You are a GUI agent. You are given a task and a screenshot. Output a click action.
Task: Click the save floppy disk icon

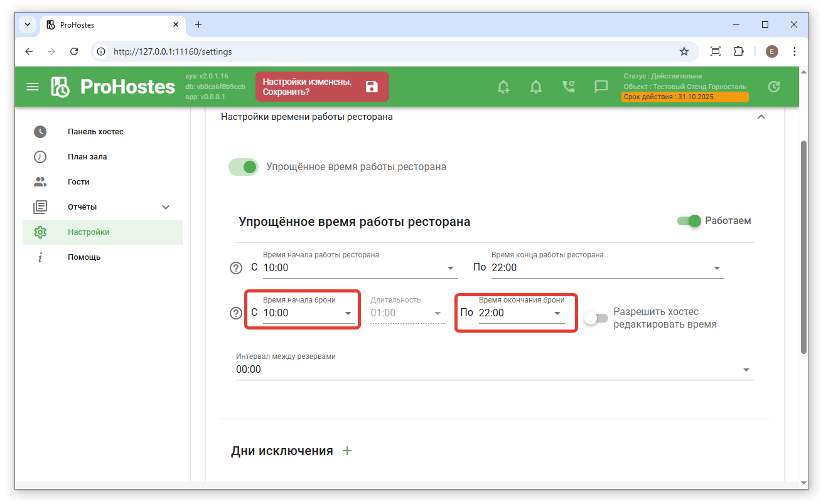click(372, 87)
